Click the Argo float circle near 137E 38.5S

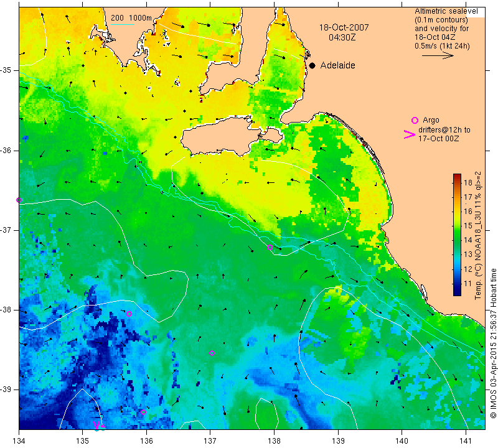point(212,353)
